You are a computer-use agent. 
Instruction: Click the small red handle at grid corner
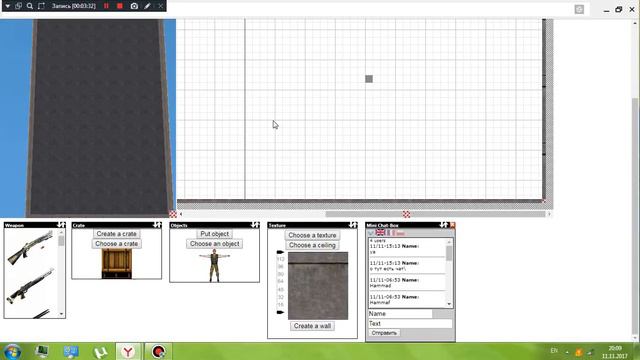click(x=544, y=201)
